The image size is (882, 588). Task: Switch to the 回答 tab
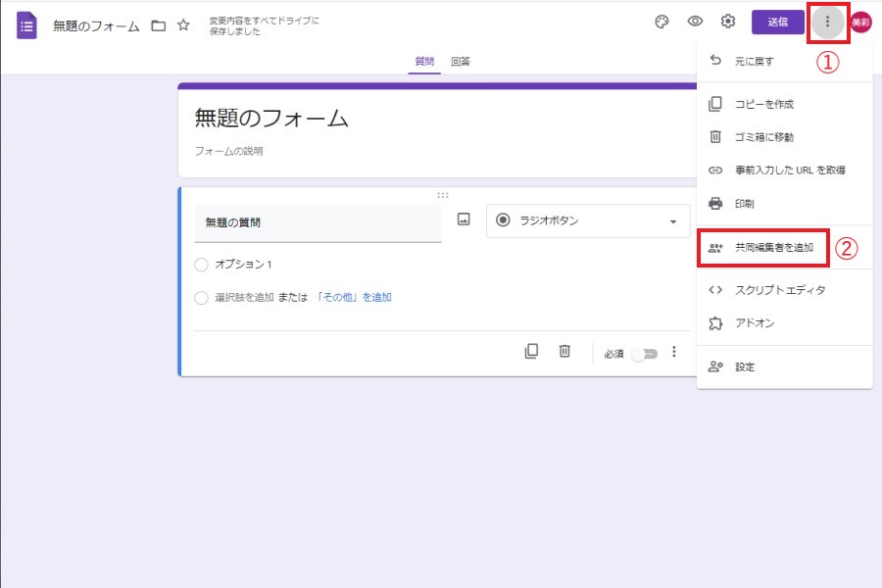460,61
